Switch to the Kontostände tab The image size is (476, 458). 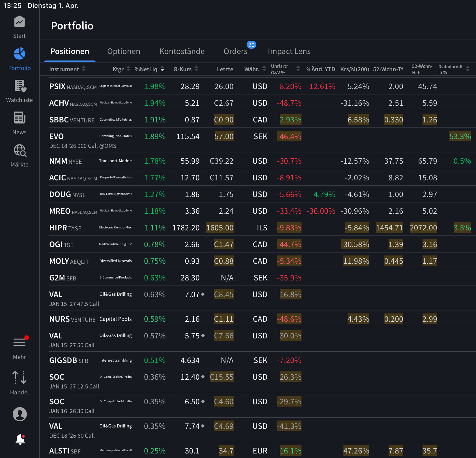(182, 51)
